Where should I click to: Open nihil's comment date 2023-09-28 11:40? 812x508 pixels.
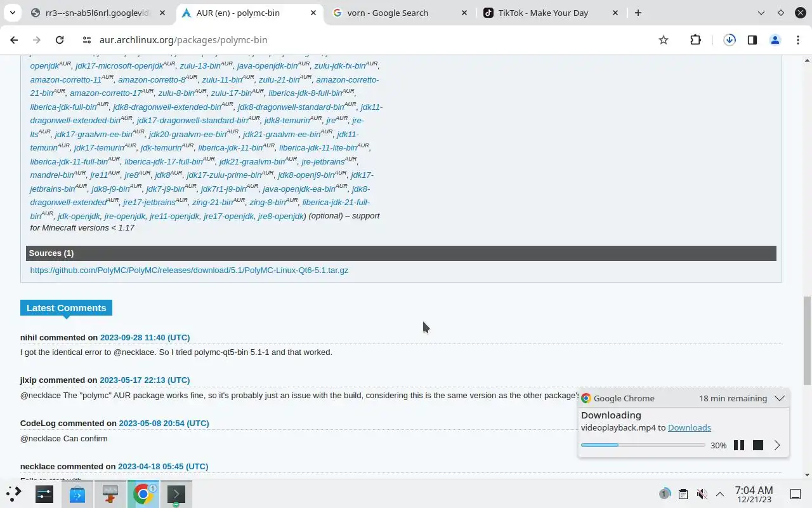[x=145, y=337]
